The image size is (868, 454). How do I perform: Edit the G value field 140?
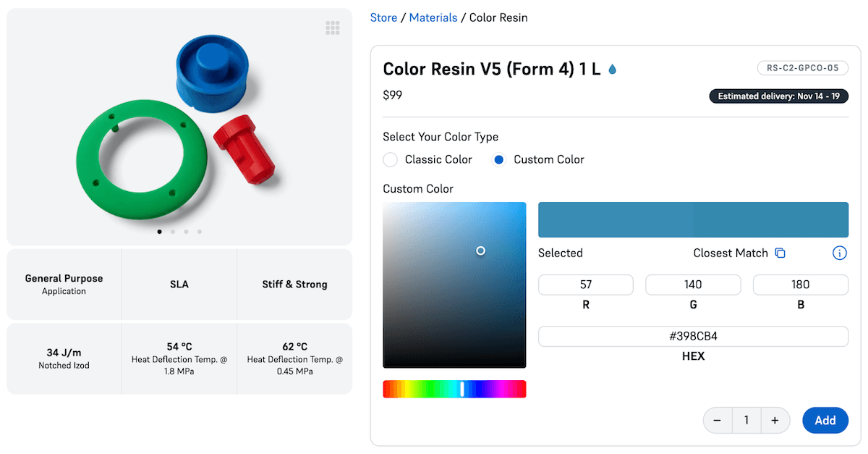pyautogui.click(x=693, y=285)
